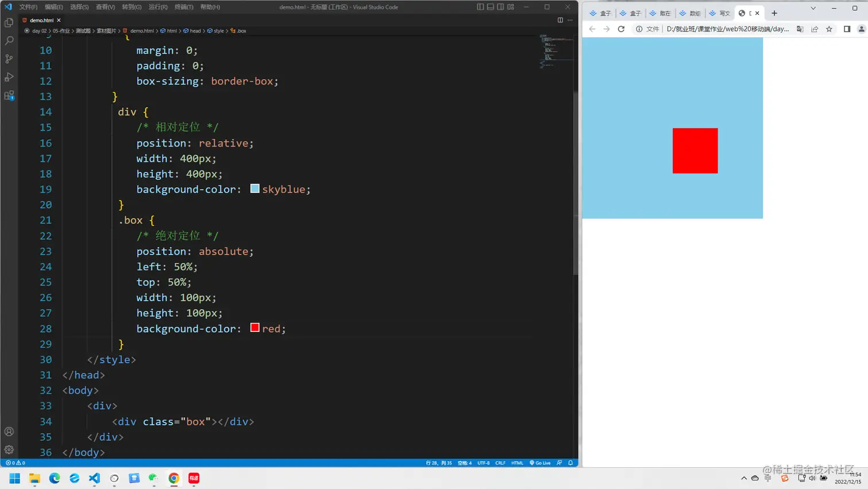Open File Explorer from the taskbar
Screen dimensions: 868x489
coord(34,478)
